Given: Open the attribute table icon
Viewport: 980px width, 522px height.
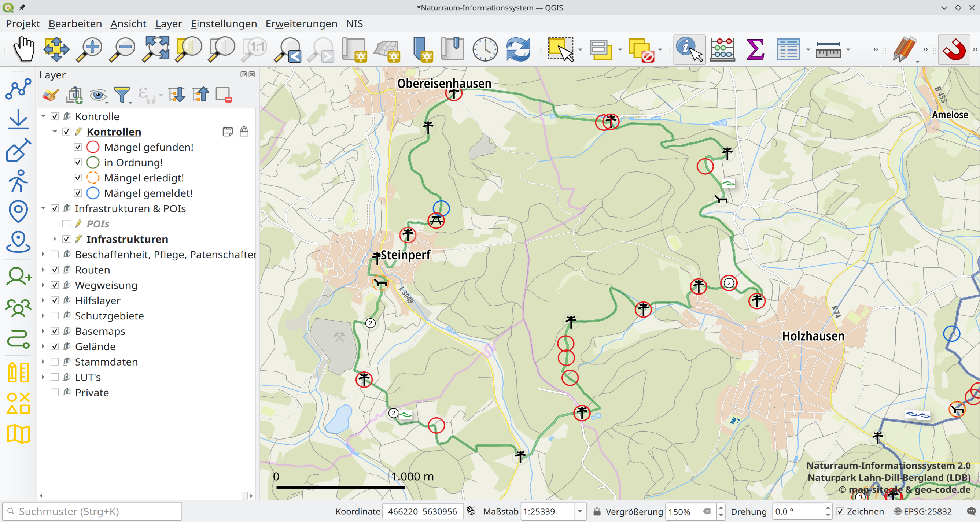Looking at the screenshot, I should [x=788, y=49].
